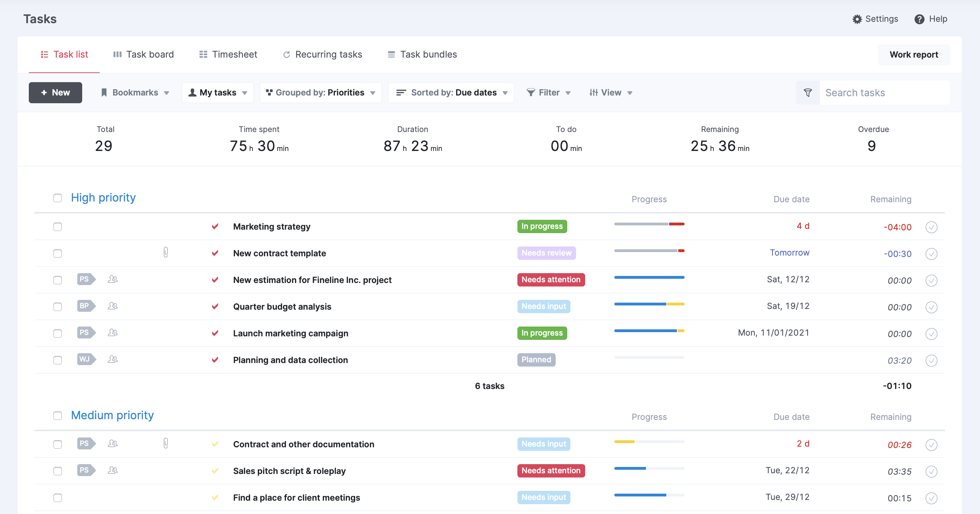The height and width of the screenshot is (514, 980).
Task: Check Find a place for client meetings
Action: (58, 497)
